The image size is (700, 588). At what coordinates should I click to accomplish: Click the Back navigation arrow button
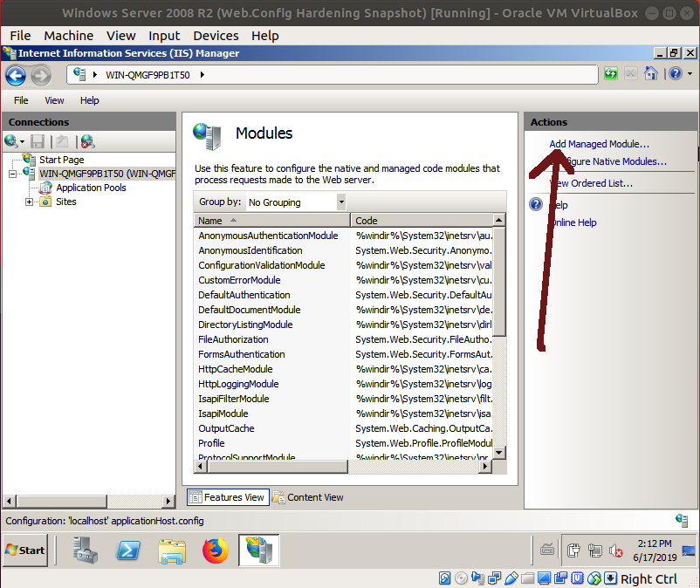[x=16, y=75]
